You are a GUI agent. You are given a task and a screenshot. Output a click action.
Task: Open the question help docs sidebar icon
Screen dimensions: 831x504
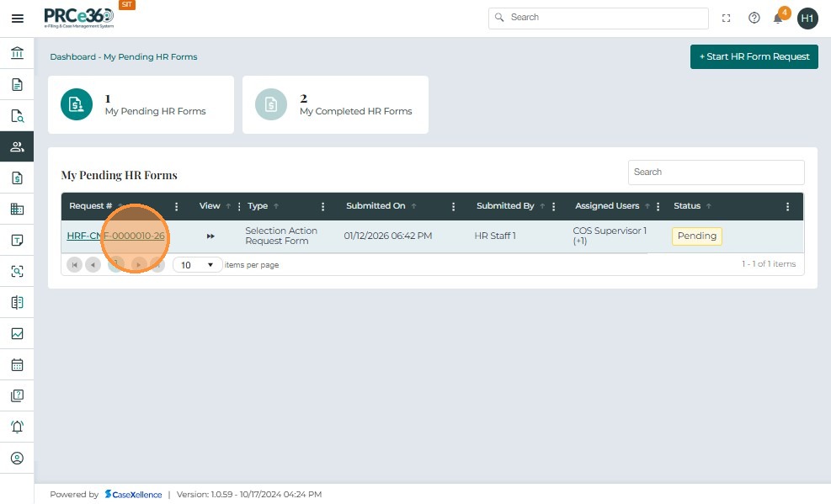coord(17,395)
